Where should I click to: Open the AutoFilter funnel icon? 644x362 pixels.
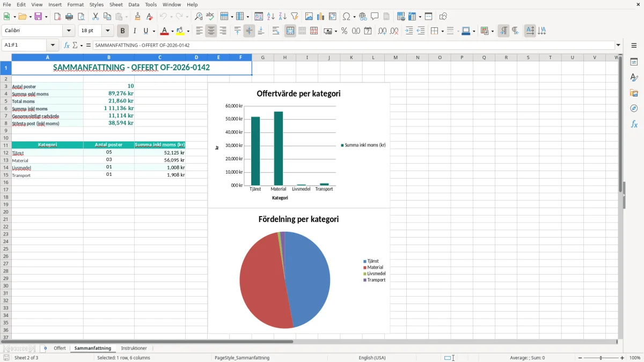click(294, 17)
